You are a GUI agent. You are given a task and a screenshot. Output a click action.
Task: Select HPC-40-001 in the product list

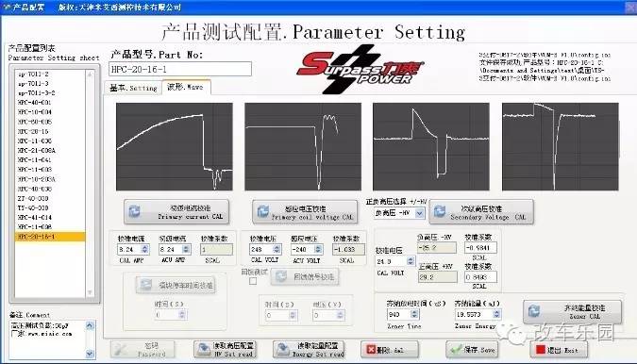pyautogui.click(x=50, y=103)
